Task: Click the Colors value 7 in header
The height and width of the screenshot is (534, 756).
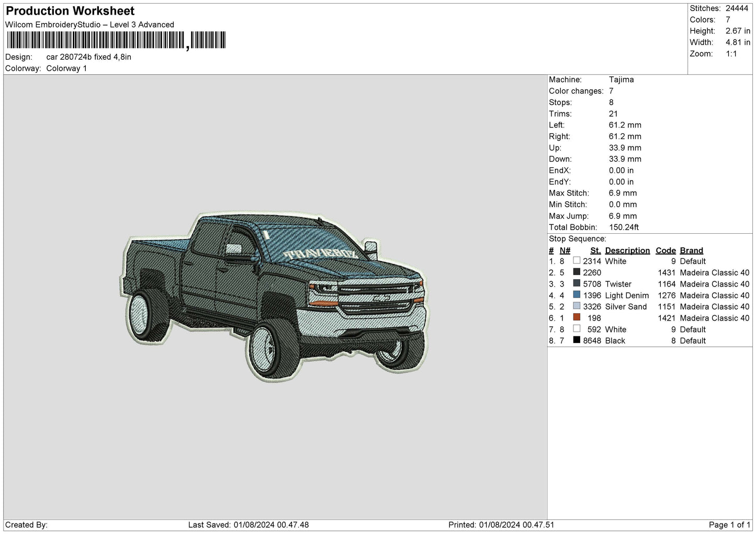Action: 728,20
